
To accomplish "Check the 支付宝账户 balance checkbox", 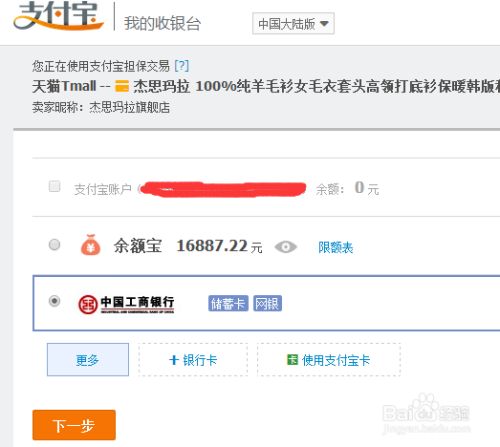I will click(x=54, y=186).
